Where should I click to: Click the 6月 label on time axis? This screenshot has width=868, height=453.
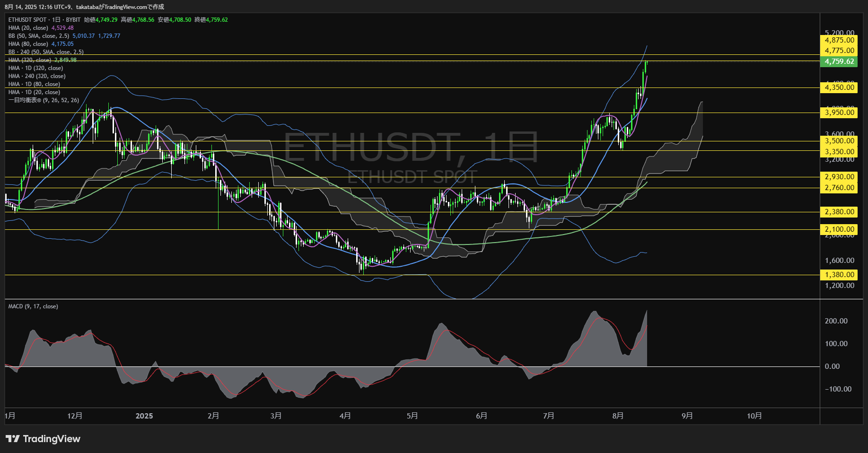click(x=482, y=416)
